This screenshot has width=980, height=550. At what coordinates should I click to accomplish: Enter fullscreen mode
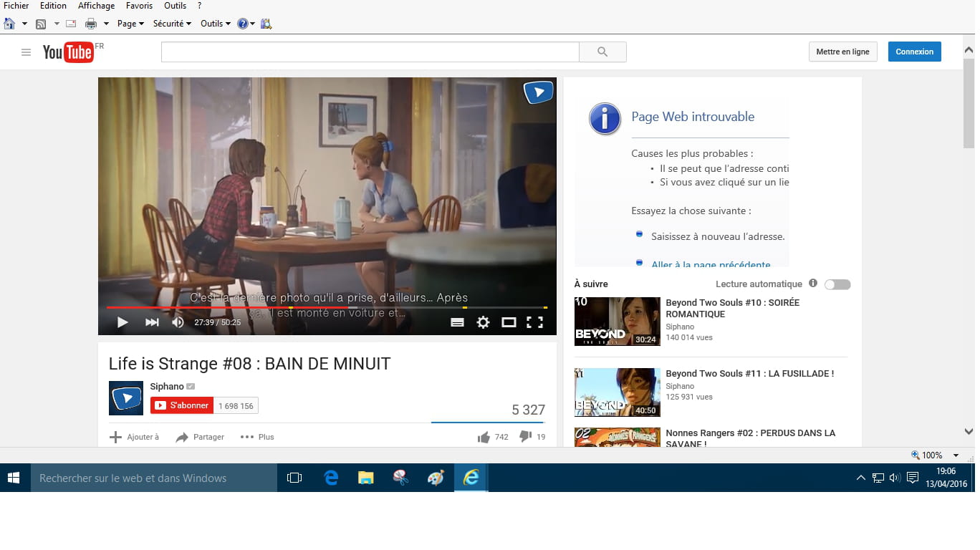pos(534,322)
